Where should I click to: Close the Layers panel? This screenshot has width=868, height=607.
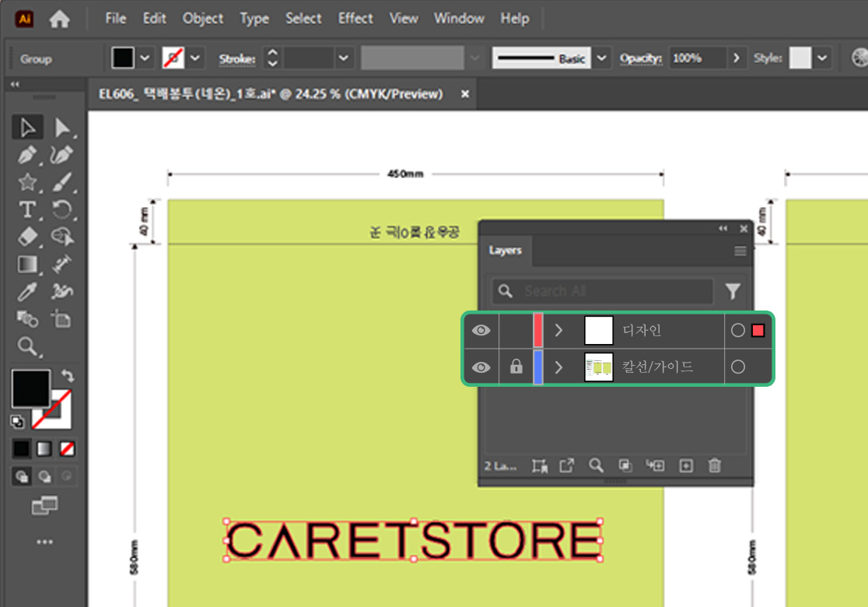[x=744, y=228]
